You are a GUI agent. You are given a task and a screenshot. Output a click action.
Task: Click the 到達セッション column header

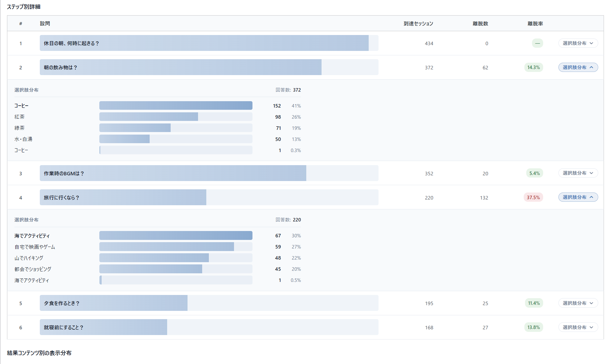(418, 24)
